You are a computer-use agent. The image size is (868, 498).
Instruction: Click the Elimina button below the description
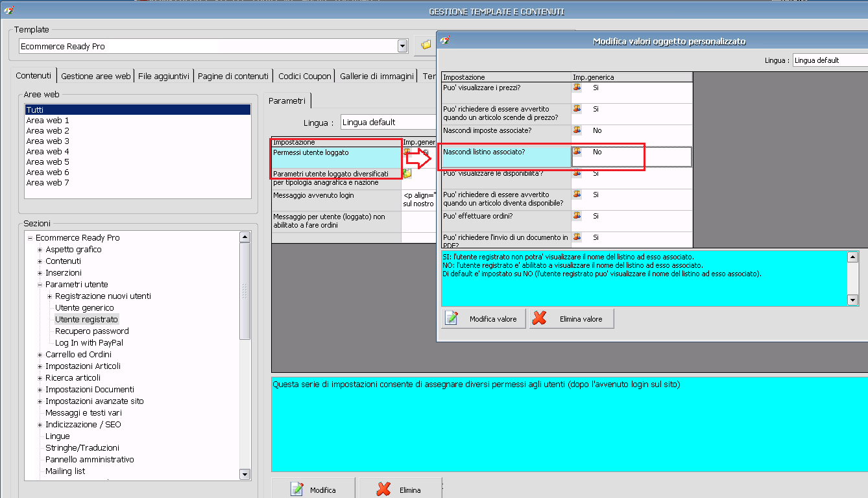tap(401, 490)
